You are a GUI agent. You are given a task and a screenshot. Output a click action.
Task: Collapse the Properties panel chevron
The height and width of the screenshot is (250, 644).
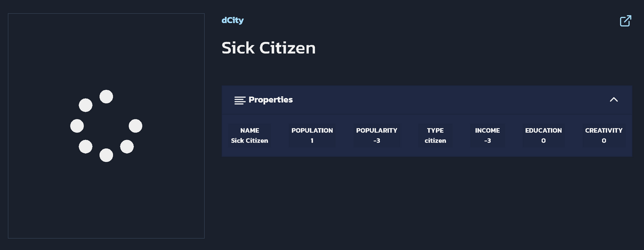pyautogui.click(x=614, y=100)
